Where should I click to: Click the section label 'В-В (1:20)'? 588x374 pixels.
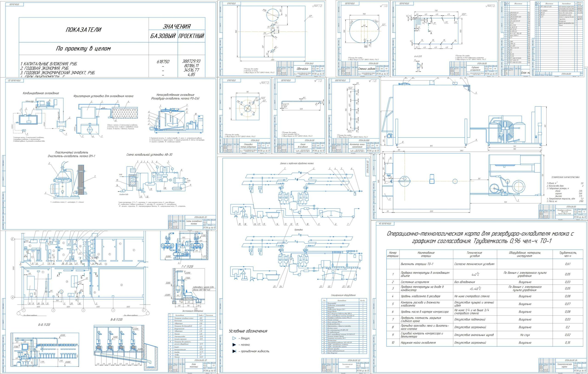(x=116, y=320)
